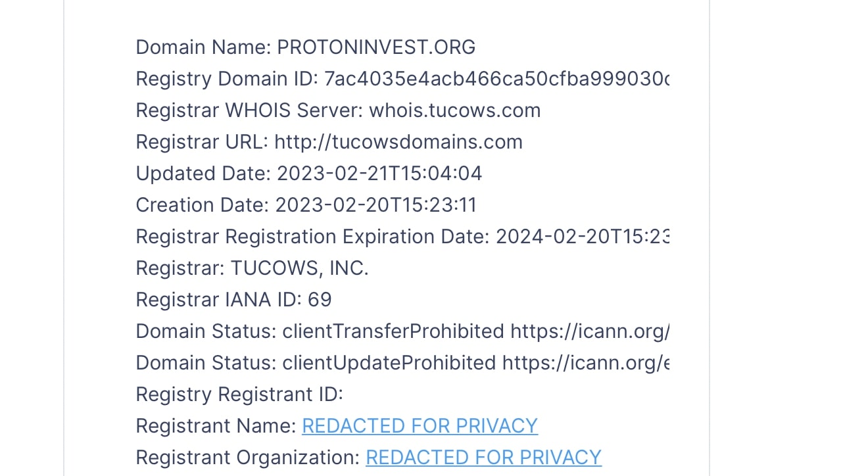868x476 pixels.
Task: Click the 'Domain Name:' label
Action: [203, 47]
